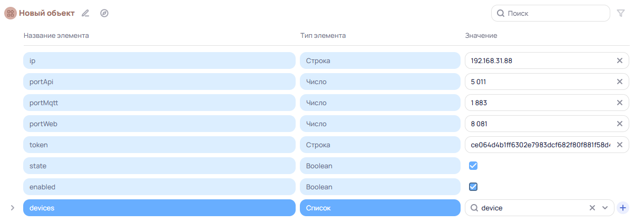Screen dimensions: 644x223
Task: Clear the portWeb value 8 081
Action: pyautogui.click(x=620, y=124)
